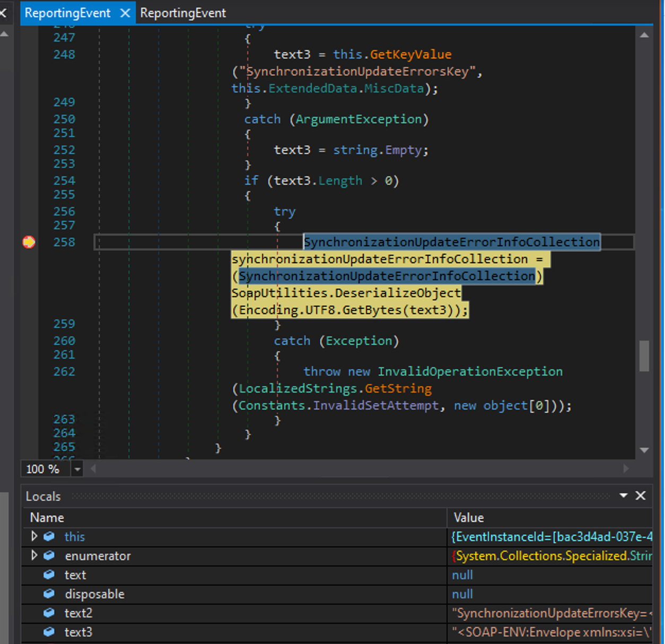Click the variable icon next to "text"
This screenshot has height=644, width=665.
pyautogui.click(x=49, y=575)
